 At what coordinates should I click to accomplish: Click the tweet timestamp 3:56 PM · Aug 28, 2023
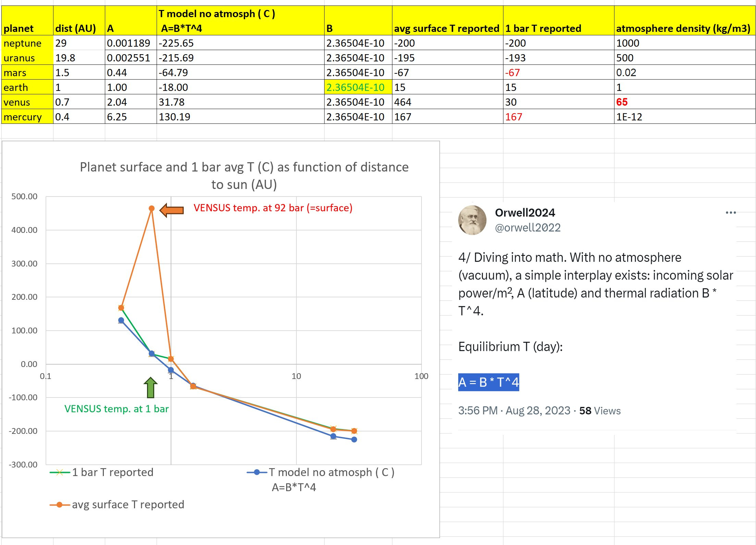click(514, 411)
